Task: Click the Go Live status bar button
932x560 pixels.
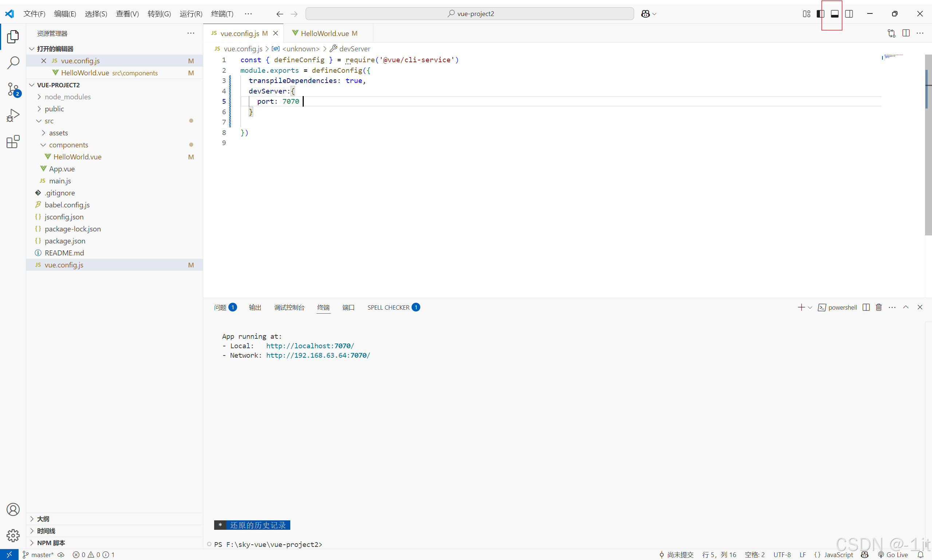Action: click(893, 554)
